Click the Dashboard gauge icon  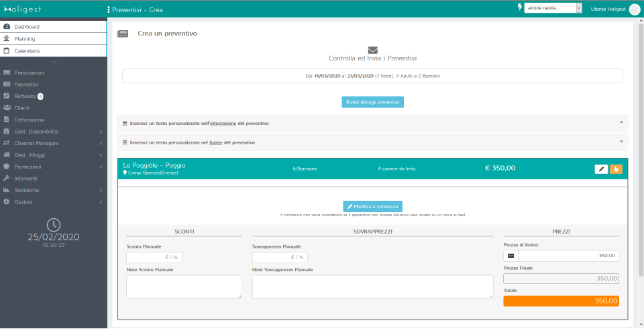coord(7,27)
